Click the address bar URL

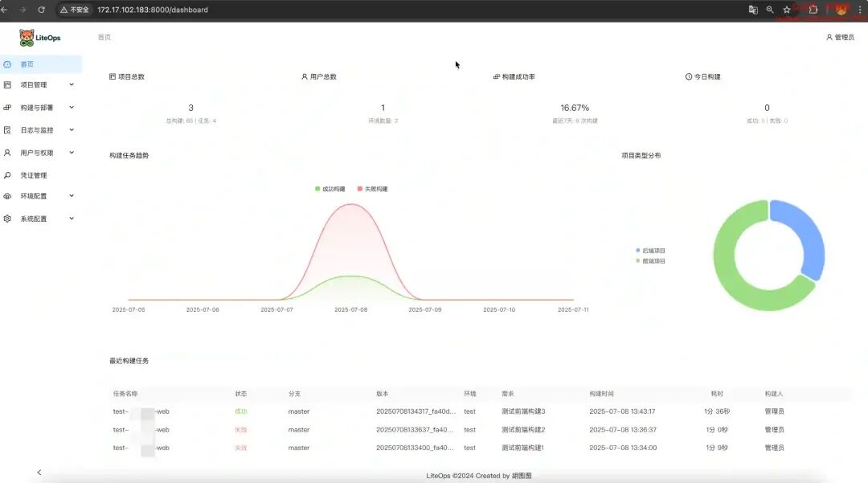tap(153, 10)
